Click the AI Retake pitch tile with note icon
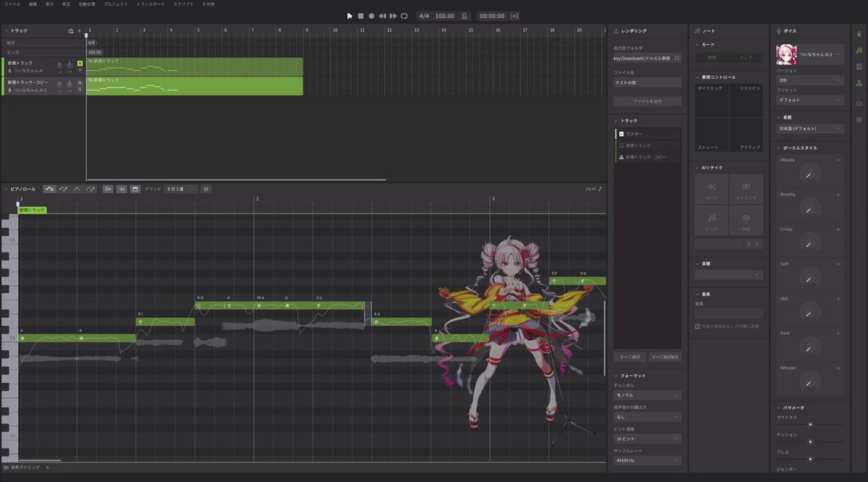Image resolution: width=868 pixels, height=482 pixels. point(711,219)
